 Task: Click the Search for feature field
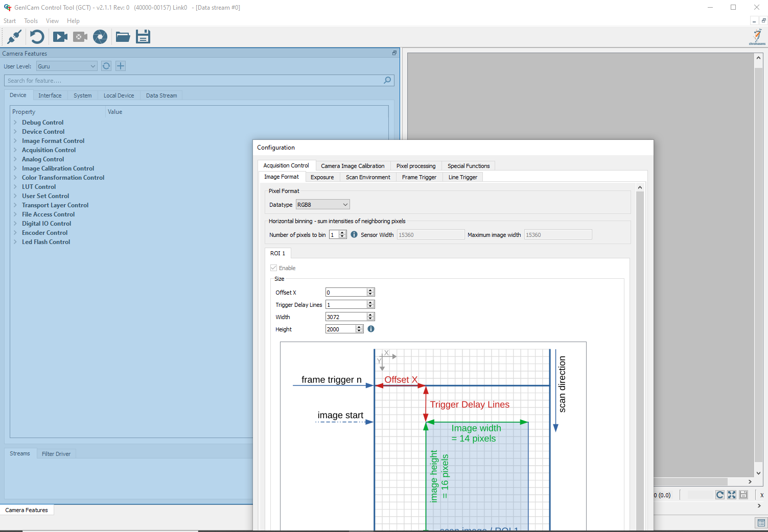199,81
